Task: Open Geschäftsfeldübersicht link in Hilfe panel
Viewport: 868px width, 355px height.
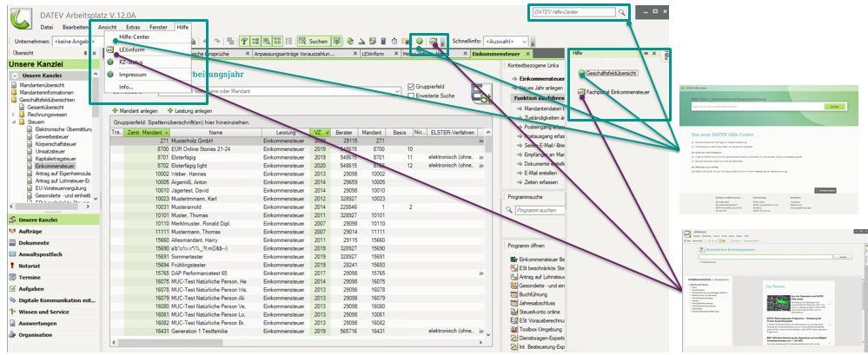Action: (611, 73)
